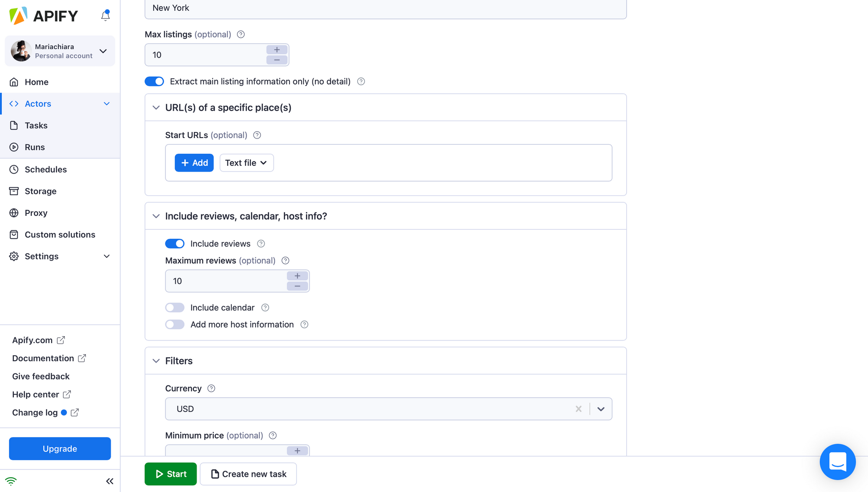868x492 pixels.
Task: Open the notifications bell
Action: pyautogui.click(x=105, y=16)
